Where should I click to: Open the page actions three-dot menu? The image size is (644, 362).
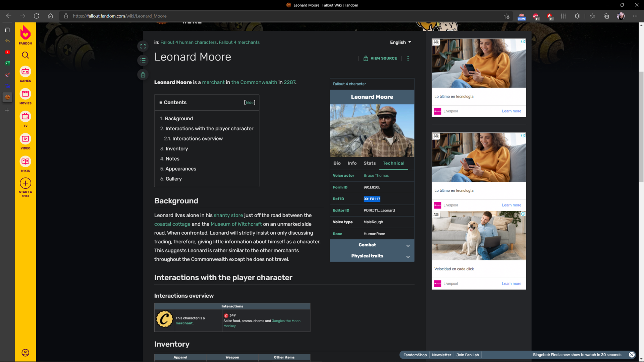(x=408, y=58)
